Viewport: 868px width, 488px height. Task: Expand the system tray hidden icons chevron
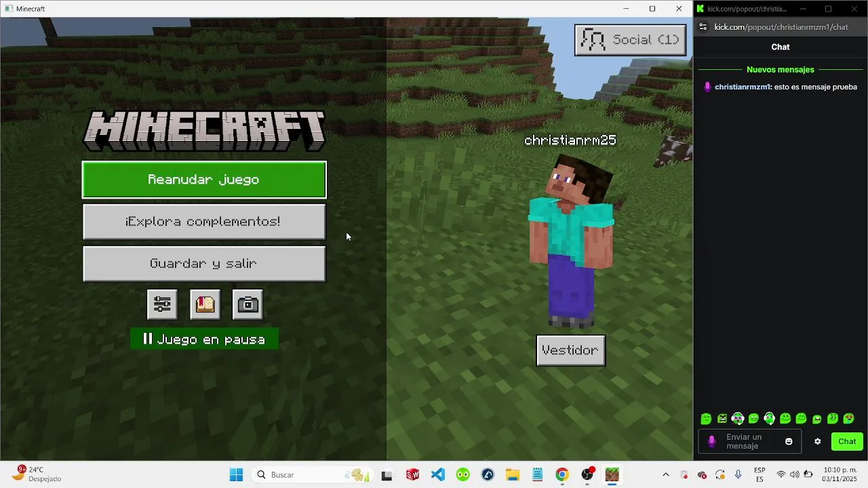point(665,475)
